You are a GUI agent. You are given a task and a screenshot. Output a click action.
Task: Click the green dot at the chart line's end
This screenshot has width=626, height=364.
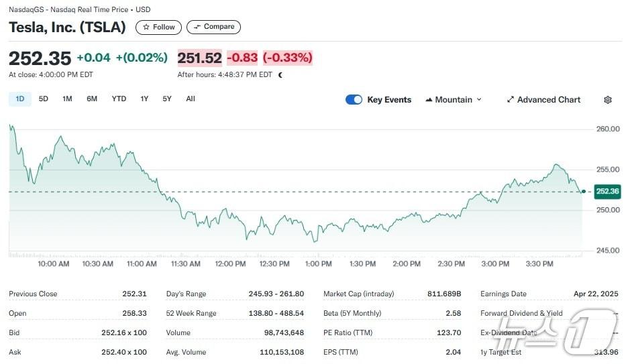583,192
